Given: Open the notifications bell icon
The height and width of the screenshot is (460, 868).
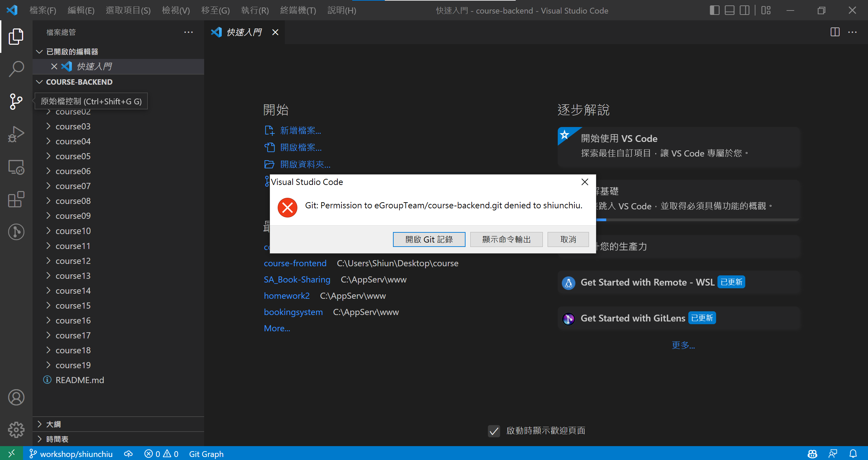Looking at the screenshot, I should pyautogui.click(x=854, y=454).
